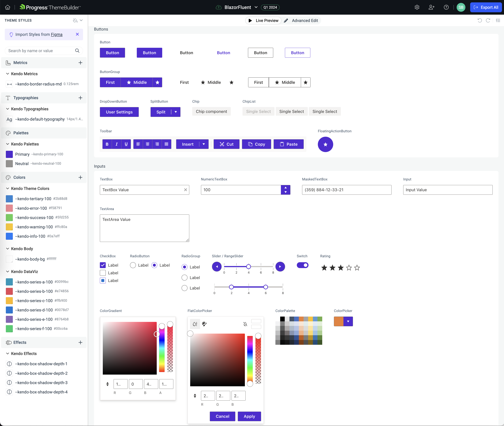Start the Live Preview
The height and width of the screenshot is (426, 504).
(264, 20)
